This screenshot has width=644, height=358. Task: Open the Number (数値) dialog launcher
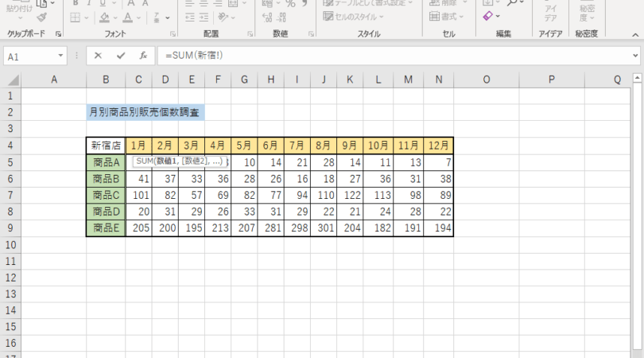(x=312, y=34)
